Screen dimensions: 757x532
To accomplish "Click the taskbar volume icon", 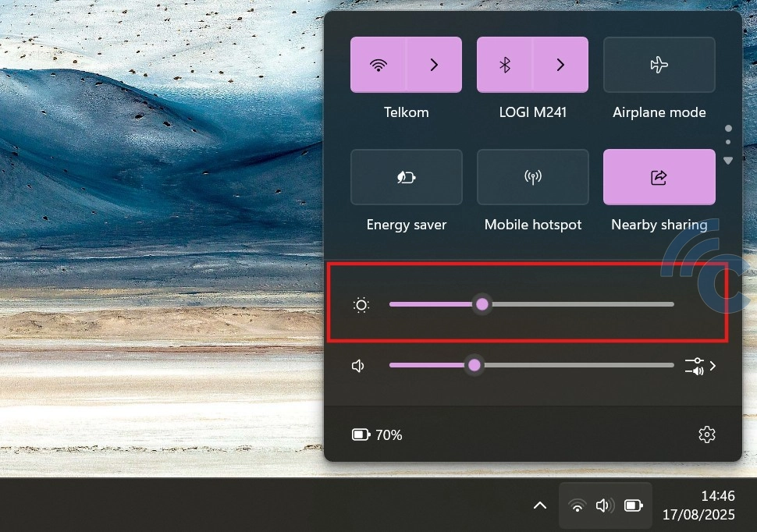I will pyautogui.click(x=604, y=505).
